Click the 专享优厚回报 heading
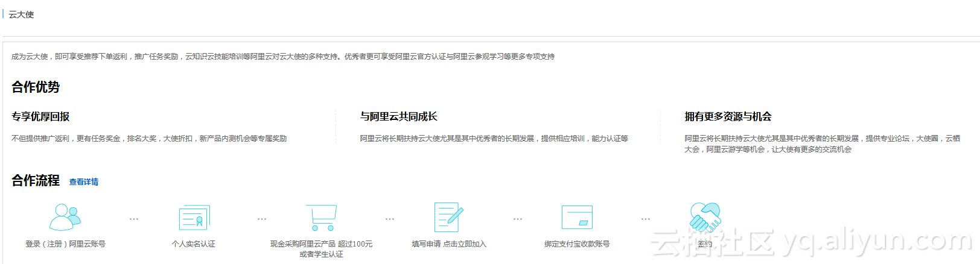The width and height of the screenshot is (980, 264). coord(40,116)
